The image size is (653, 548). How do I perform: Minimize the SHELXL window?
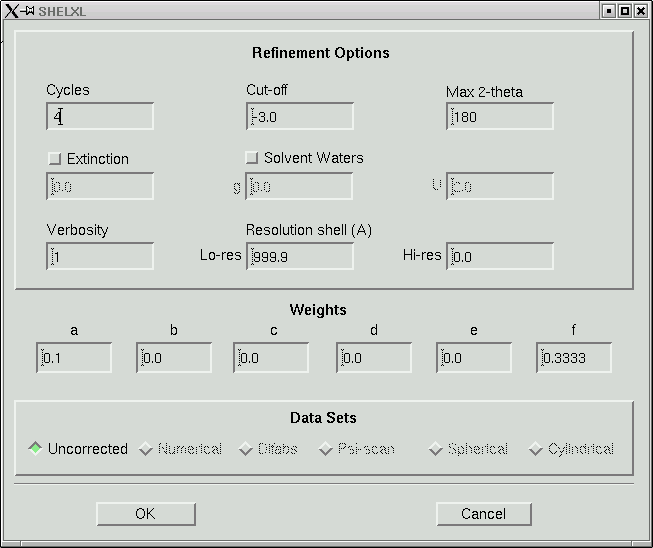click(x=609, y=11)
